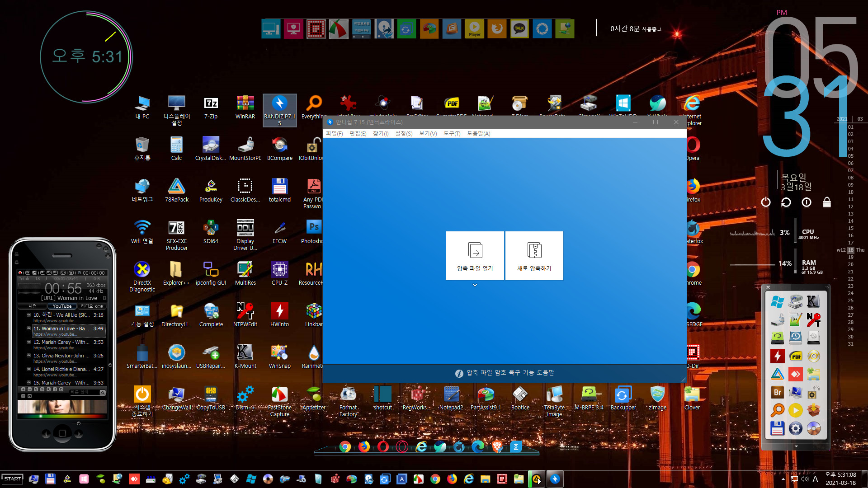Click the restart icon in the date widget
Viewport: 868px width, 488px height.
[x=786, y=202]
